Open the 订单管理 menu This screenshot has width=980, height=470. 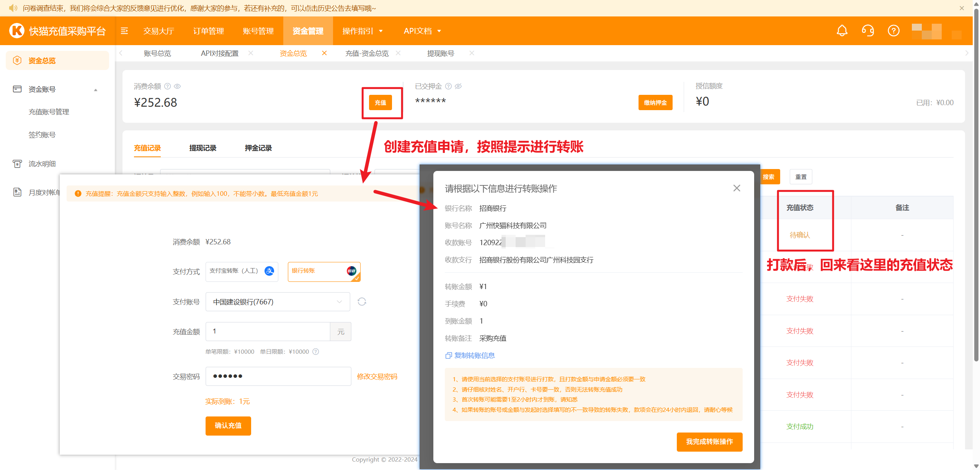pos(208,31)
